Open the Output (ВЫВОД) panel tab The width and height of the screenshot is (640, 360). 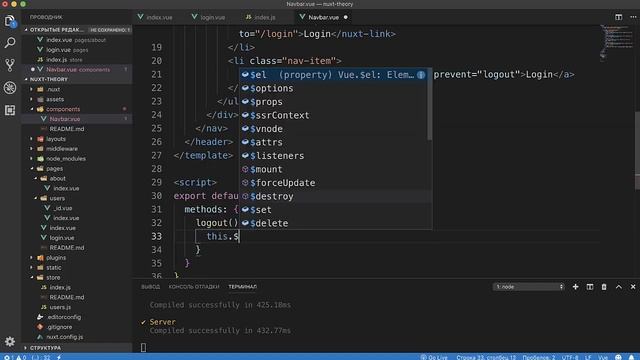[151, 287]
